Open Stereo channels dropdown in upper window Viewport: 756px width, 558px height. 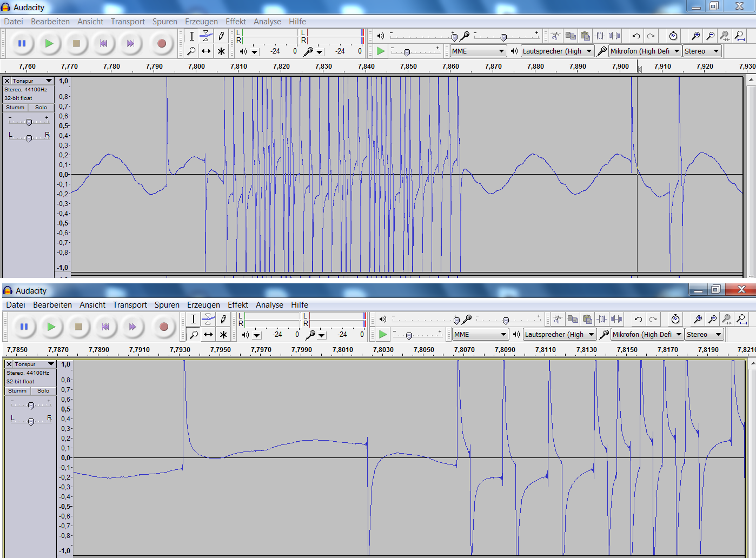pos(702,51)
